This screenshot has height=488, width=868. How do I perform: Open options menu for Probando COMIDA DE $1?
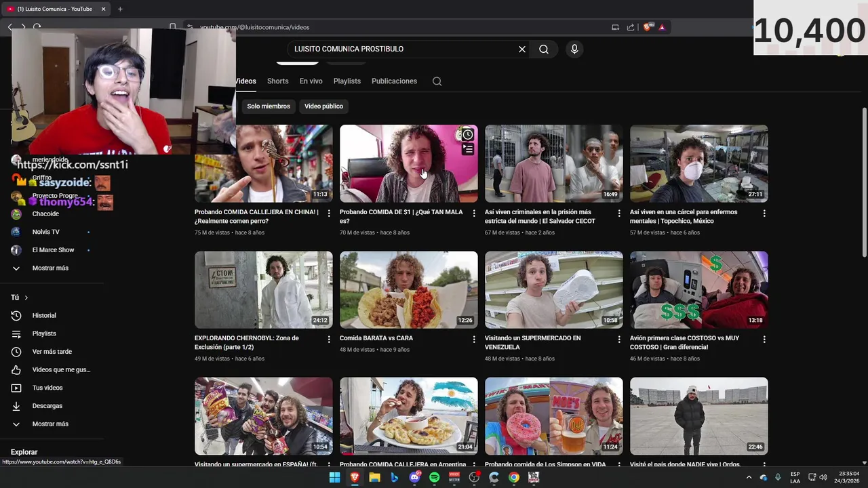[x=474, y=213]
